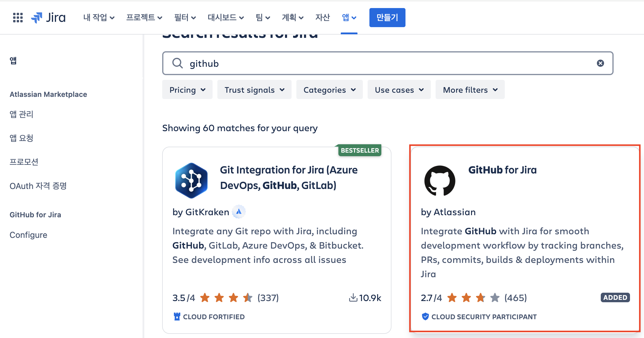Open the Git Integration for Jira app title
The width and height of the screenshot is (644, 338).
(289, 178)
